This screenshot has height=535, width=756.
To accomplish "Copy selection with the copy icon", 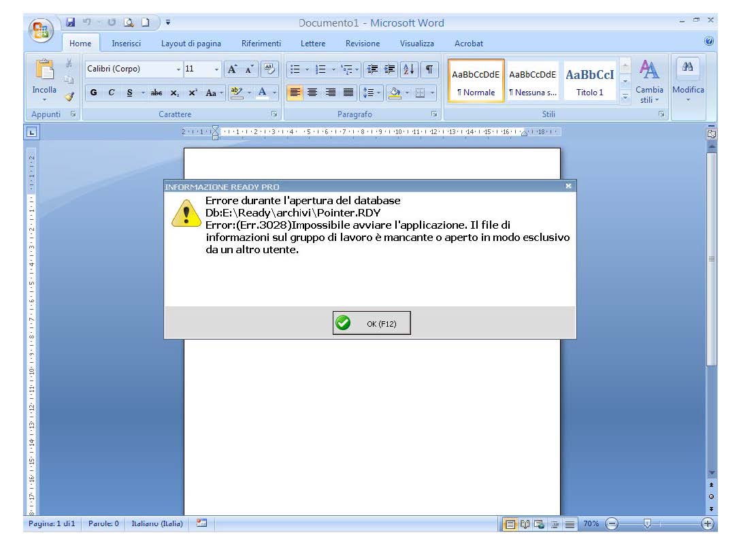I will (x=69, y=79).
